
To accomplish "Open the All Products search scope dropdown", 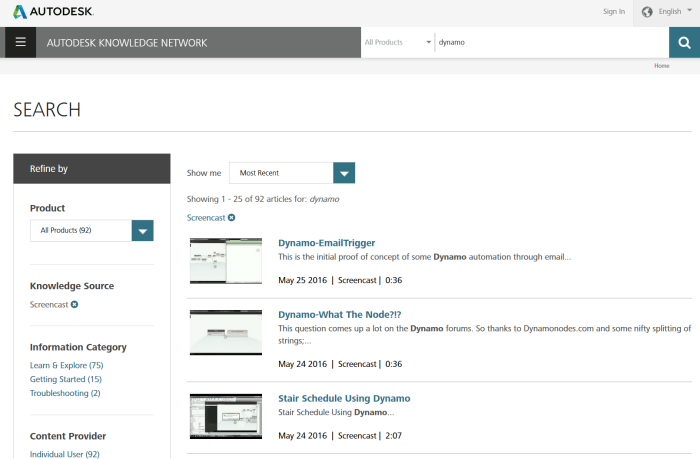I will [x=398, y=43].
